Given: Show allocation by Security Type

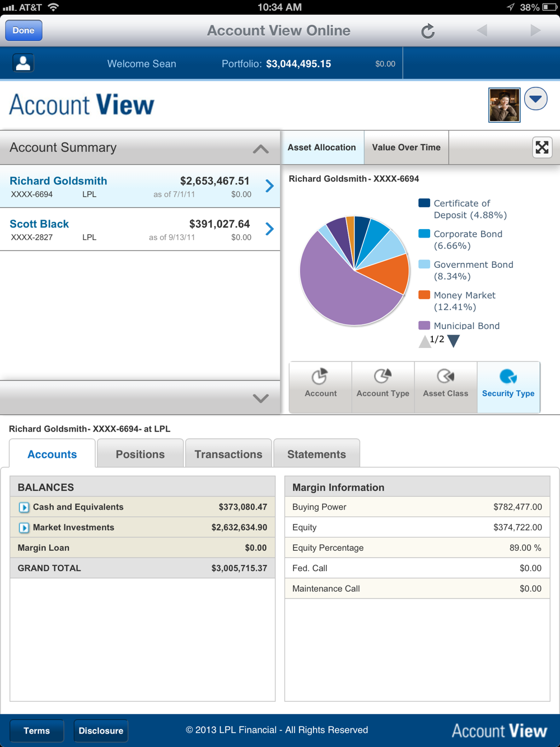Looking at the screenshot, I should [x=508, y=387].
